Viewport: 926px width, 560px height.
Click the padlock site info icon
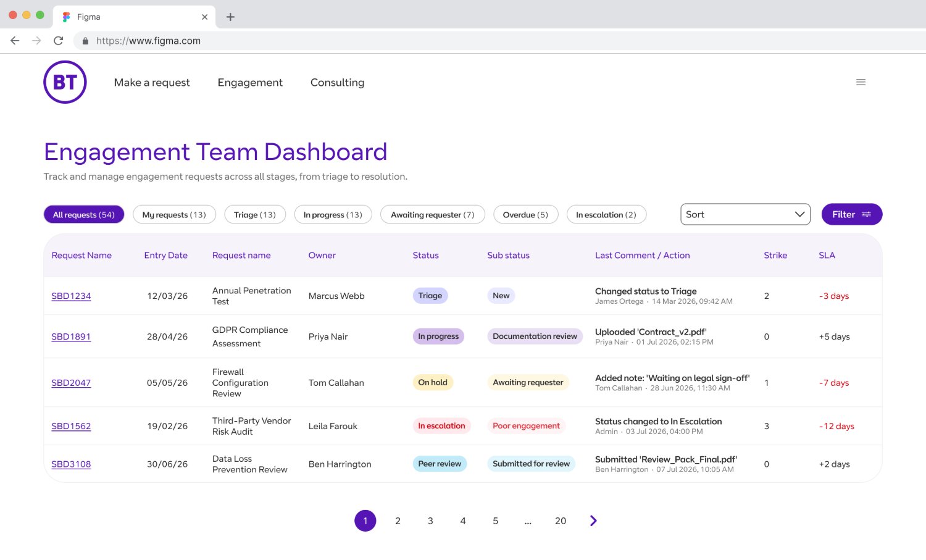(85, 41)
